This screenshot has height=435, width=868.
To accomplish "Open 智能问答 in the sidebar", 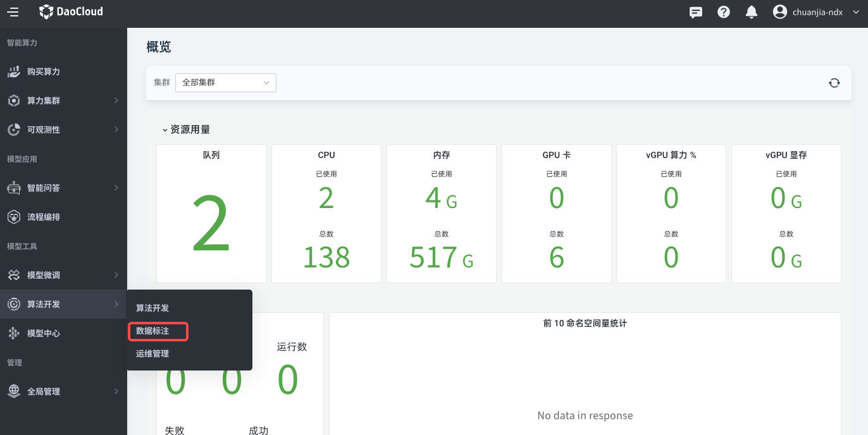I will 44,188.
